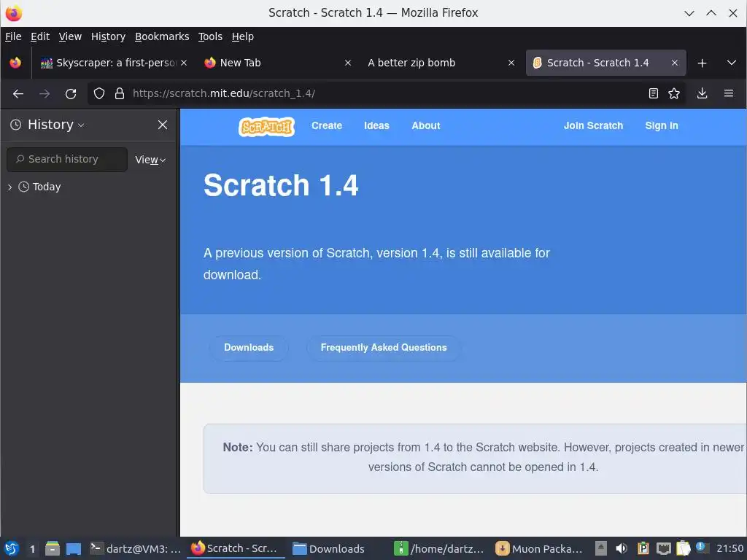Focus the Search history field
Screen dimensions: 747x560
[x=67, y=160]
